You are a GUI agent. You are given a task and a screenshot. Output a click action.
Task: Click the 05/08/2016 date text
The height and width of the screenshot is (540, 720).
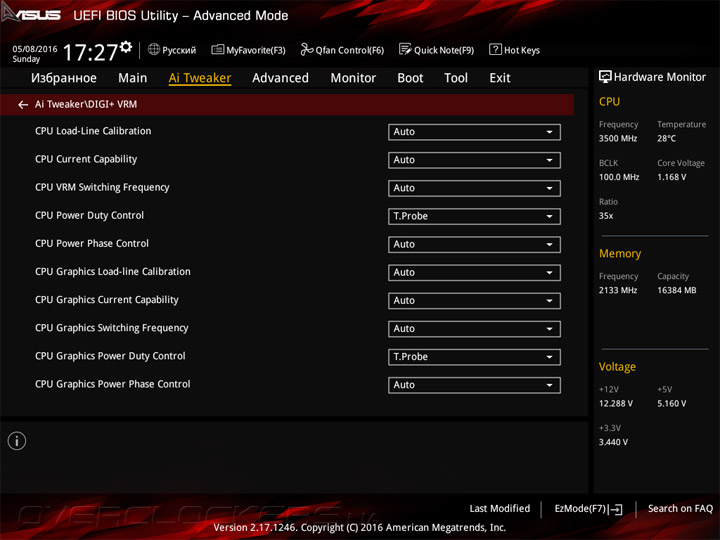[x=35, y=49]
